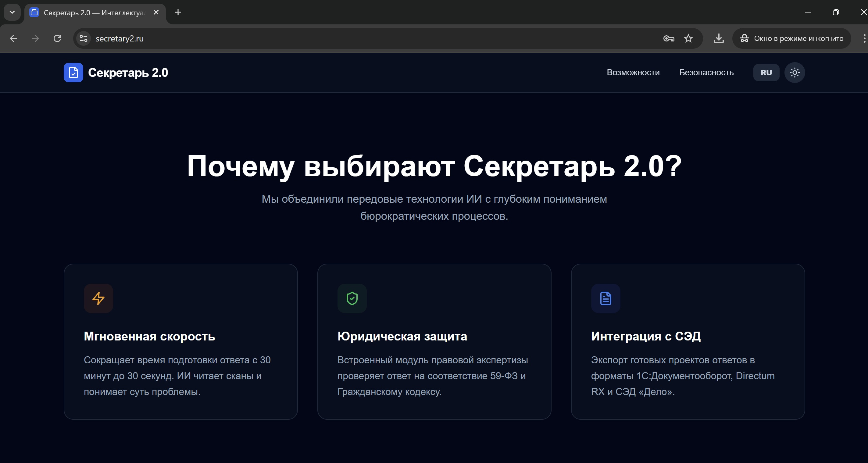
Task: Expand the tab search dropdown arrow
Action: pyautogui.click(x=12, y=12)
